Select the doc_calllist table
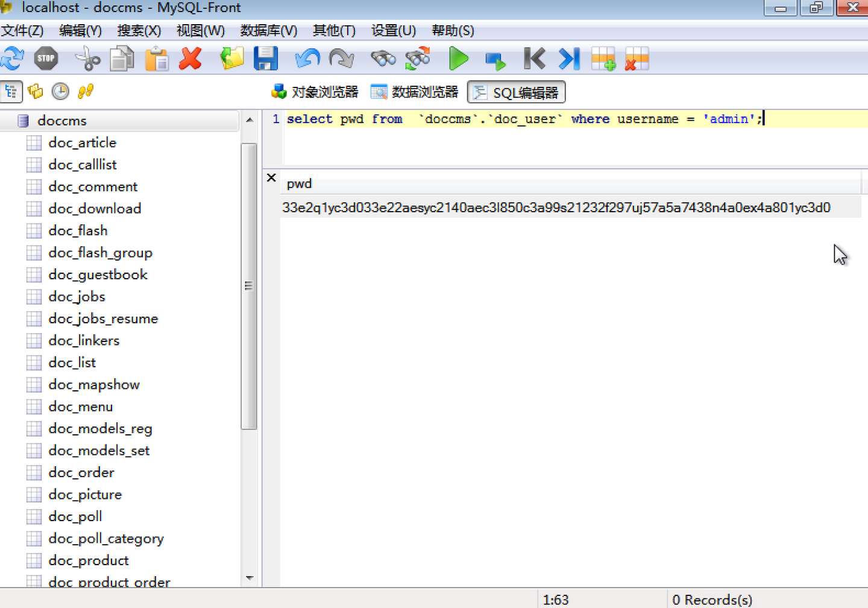868x608 pixels. [x=83, y=165]
